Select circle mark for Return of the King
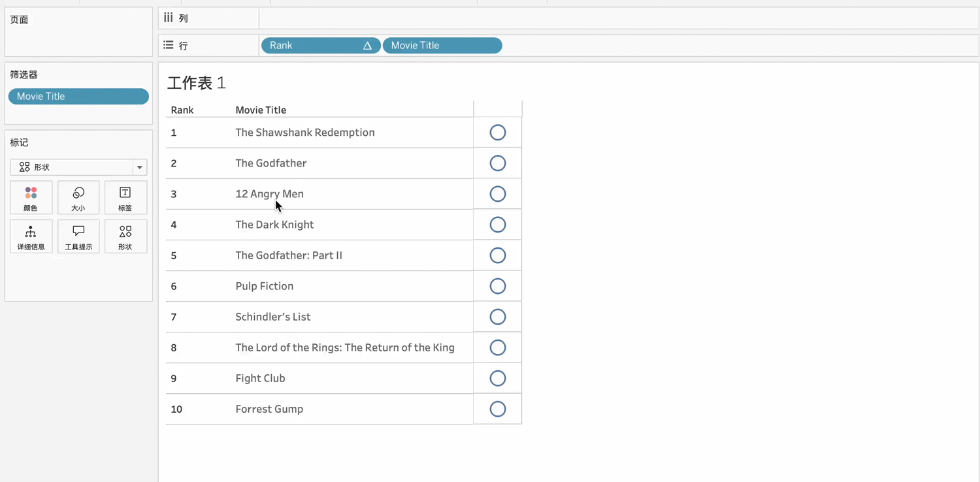Screen dimensions: 980x482 (498, 347)
